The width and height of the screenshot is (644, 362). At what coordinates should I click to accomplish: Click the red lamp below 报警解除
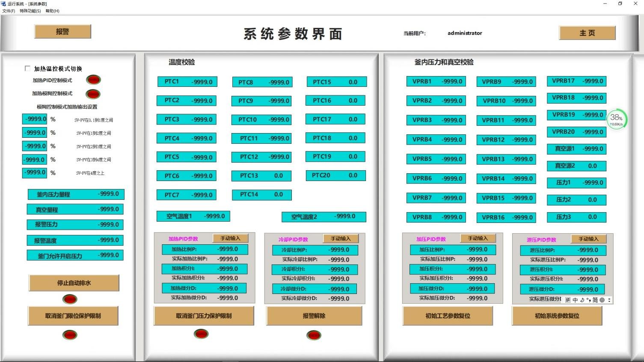[x=314, y=335]
